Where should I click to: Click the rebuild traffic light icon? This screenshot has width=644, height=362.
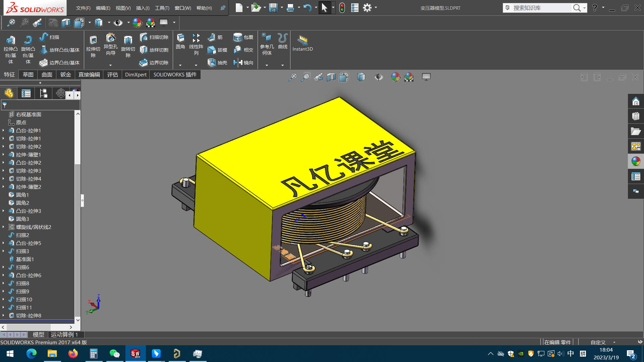342,8
